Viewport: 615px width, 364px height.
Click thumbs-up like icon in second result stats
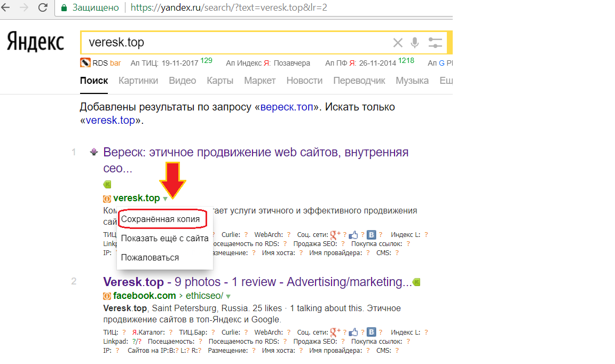353,332
